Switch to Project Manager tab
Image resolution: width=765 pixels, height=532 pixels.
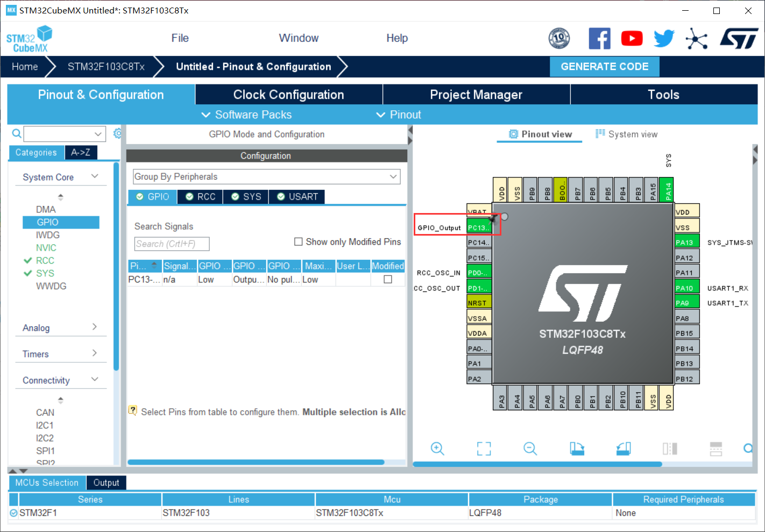[x=476, y=95]
